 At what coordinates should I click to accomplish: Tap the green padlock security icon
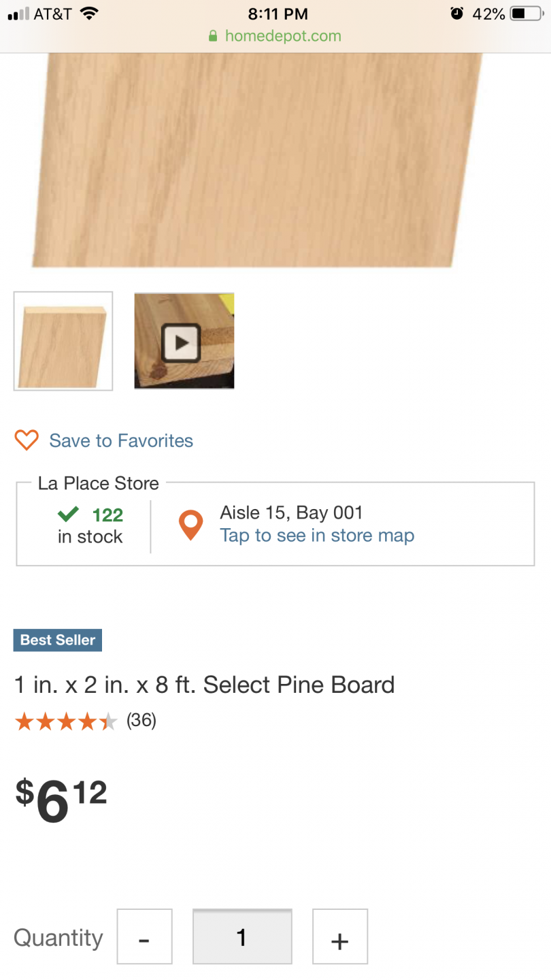coord(214,36)
